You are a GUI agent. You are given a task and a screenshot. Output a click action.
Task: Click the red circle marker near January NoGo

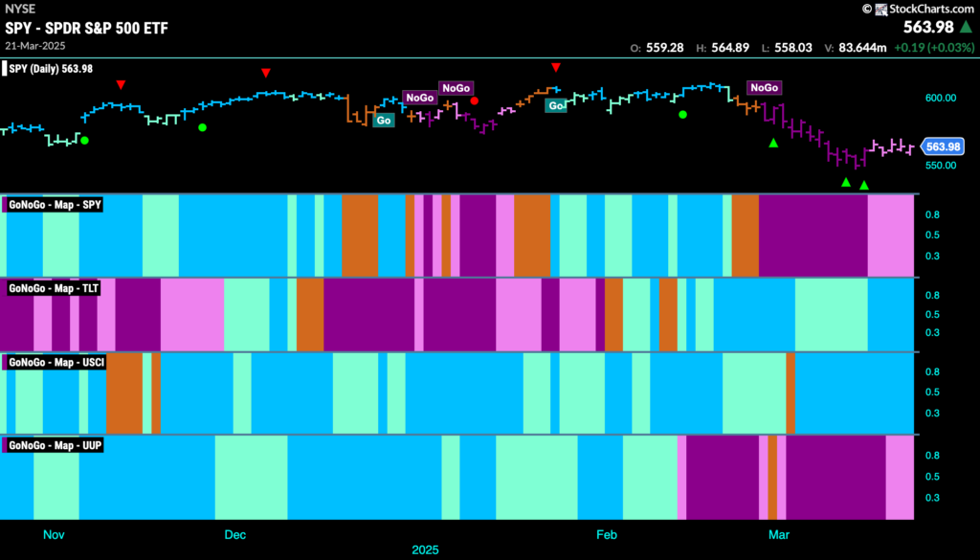point(475,101)
